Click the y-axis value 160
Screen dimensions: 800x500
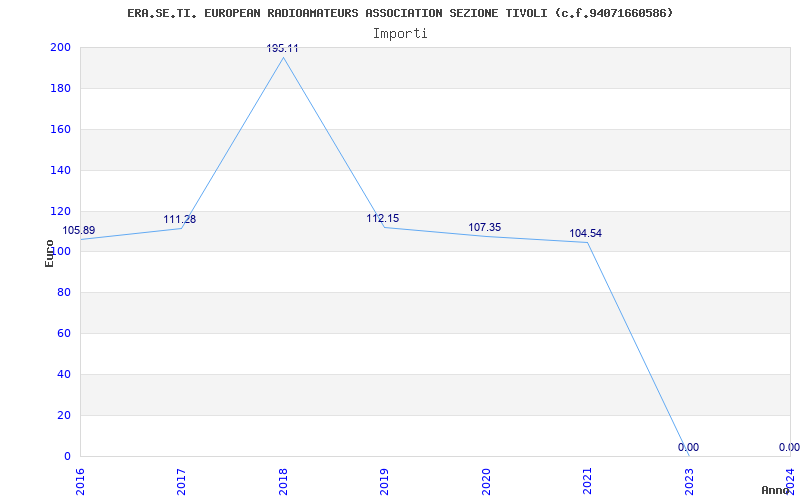pos(60,129)
